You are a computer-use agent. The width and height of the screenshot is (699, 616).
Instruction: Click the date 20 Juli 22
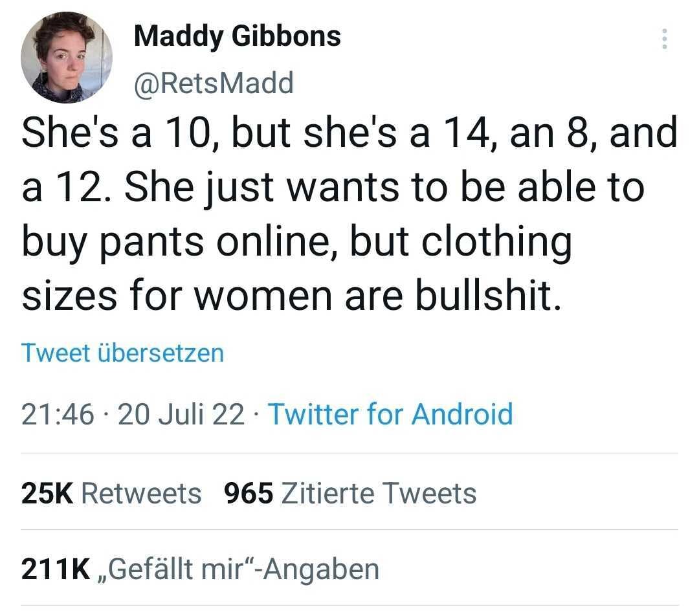pyautogui.click(x=181, y=414)
